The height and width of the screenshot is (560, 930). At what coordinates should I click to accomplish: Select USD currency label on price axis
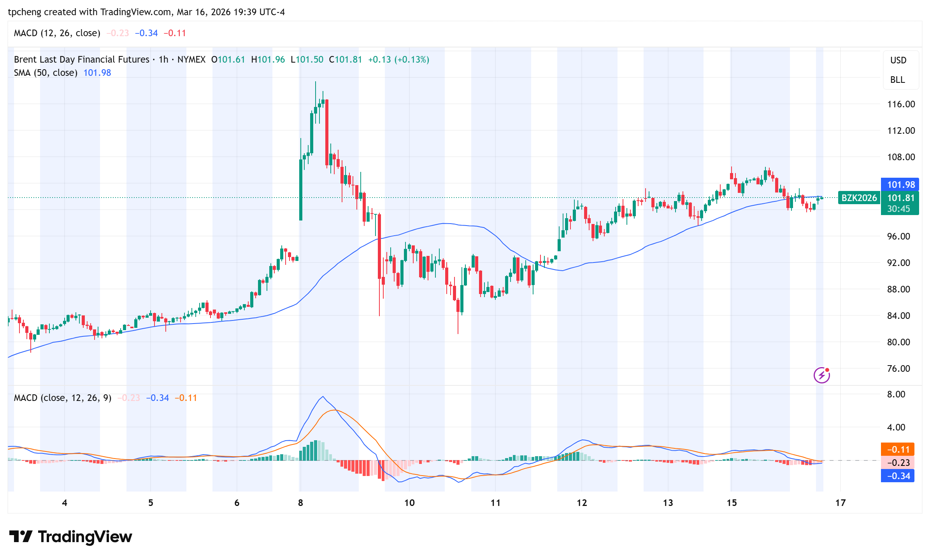(x=898, y=60)
